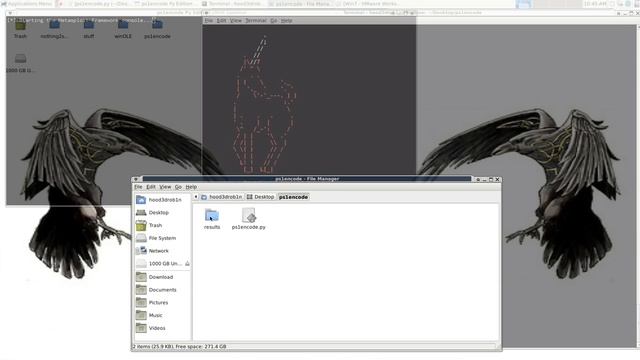Open the 1000 GB volume in the sidebar
Screen dimensions: 640x360
click(159, 263)
